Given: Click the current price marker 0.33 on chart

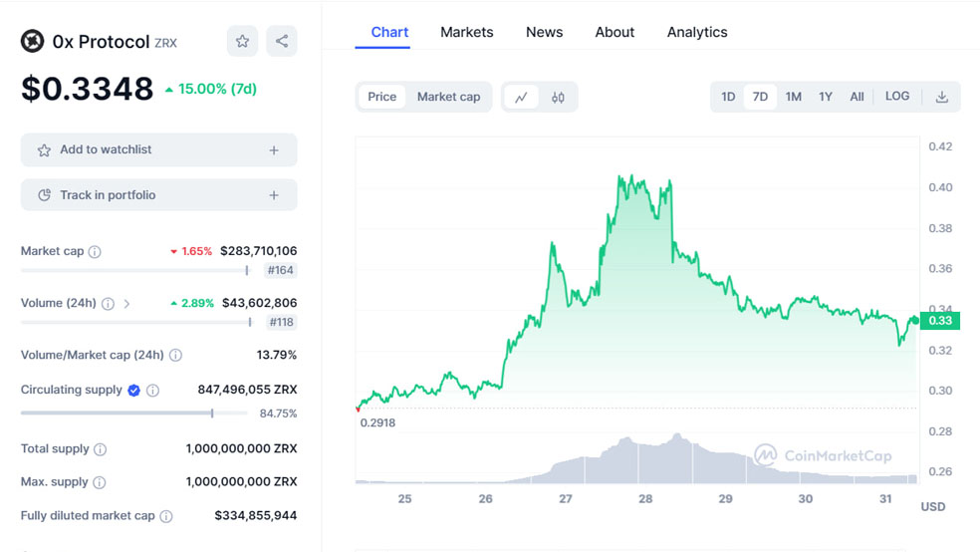Looking at the screenshot, I should [x=940, y=321].
